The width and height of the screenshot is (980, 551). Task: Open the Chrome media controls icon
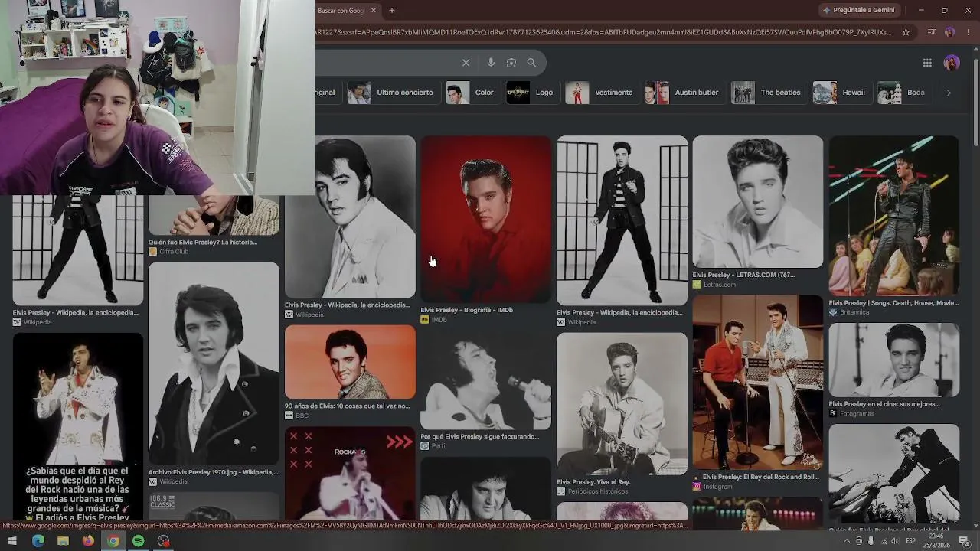tap(931, 32)
